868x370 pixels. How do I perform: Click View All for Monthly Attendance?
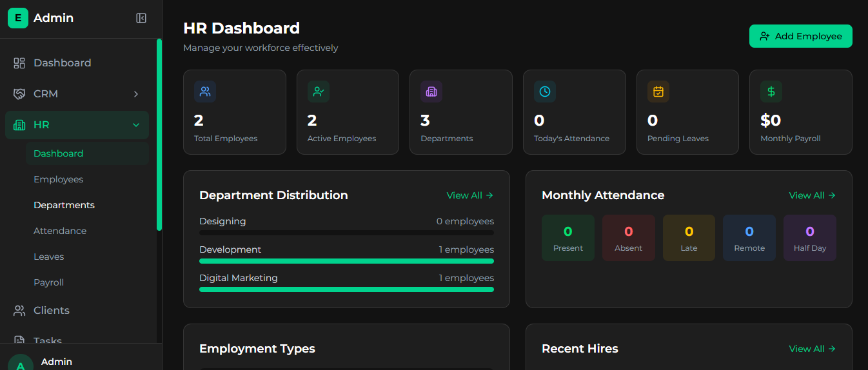(812, 195)
